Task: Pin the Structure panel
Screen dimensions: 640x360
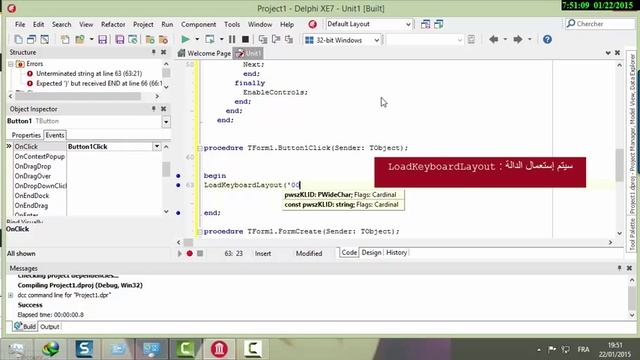Action: [x=154, y=52]
